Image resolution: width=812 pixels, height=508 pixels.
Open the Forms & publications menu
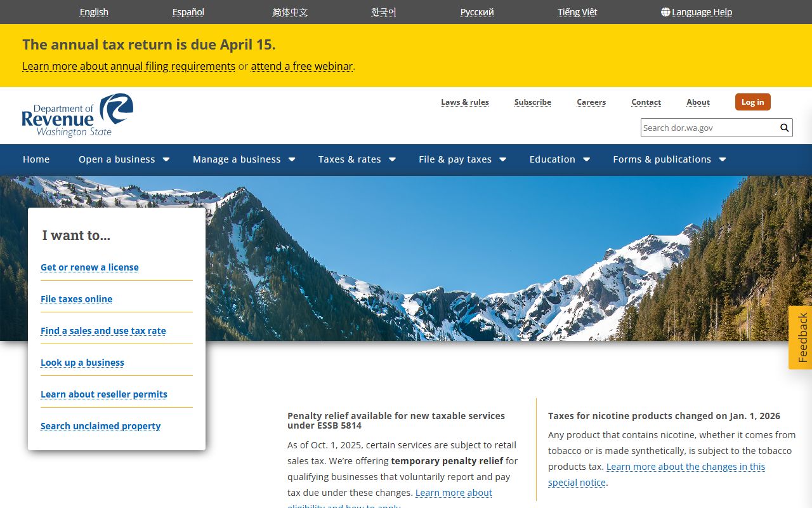662,159
